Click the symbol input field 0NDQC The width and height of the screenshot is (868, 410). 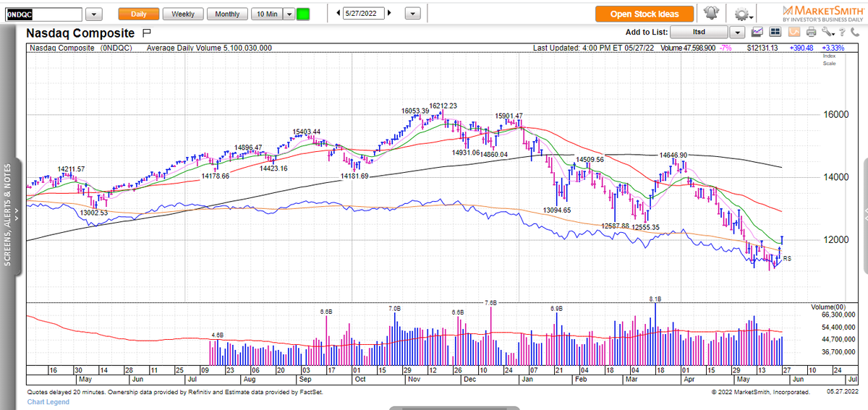click(x=42, y=14)
